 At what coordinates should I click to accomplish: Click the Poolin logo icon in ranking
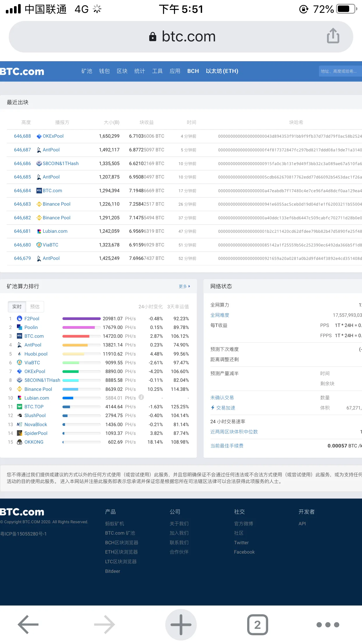pyautogui.click(x=20, y=327)
